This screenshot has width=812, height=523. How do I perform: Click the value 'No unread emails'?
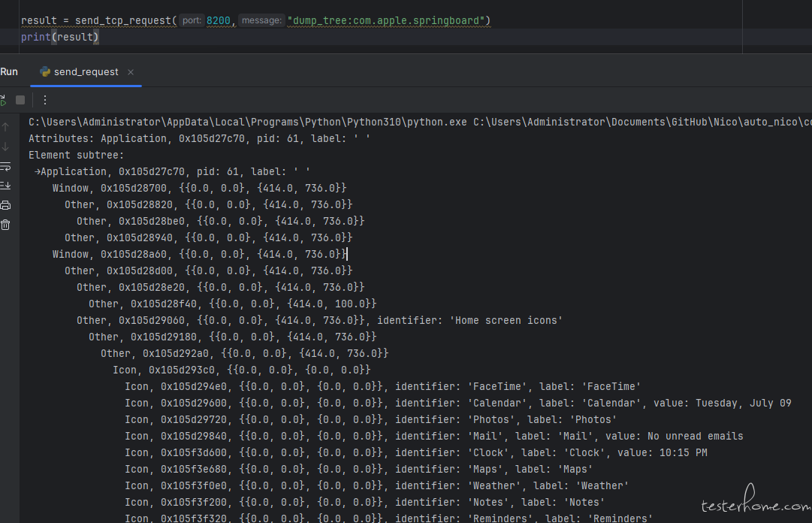pyautogui.click(x=696, y=437)
